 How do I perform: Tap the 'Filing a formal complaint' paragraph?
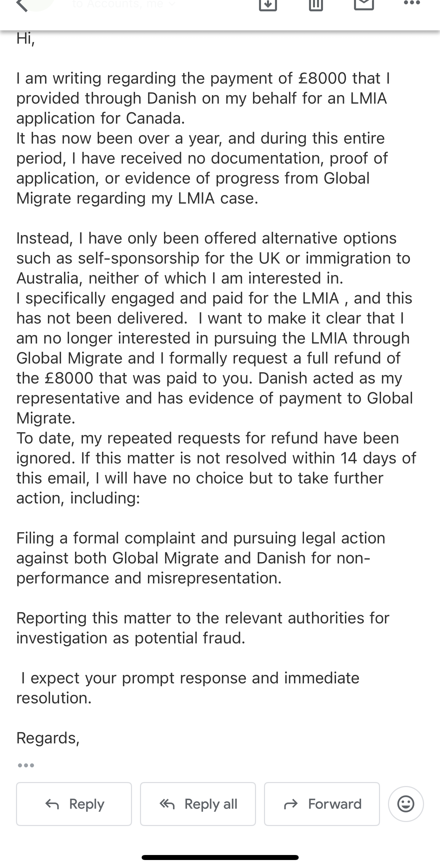[x=201, y=558]
